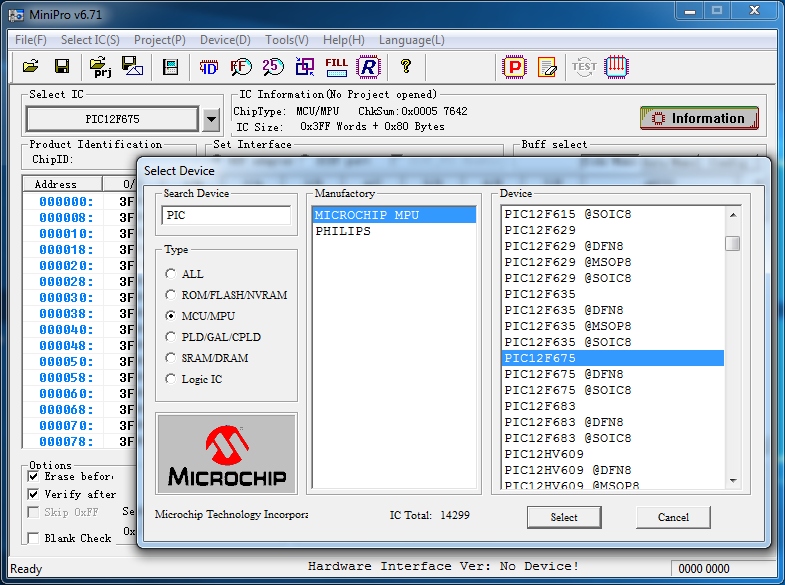Select the PLD/GAL/CPLD radio button
The height and width of the screenshot is (585, 785).
tap(171, 337)
